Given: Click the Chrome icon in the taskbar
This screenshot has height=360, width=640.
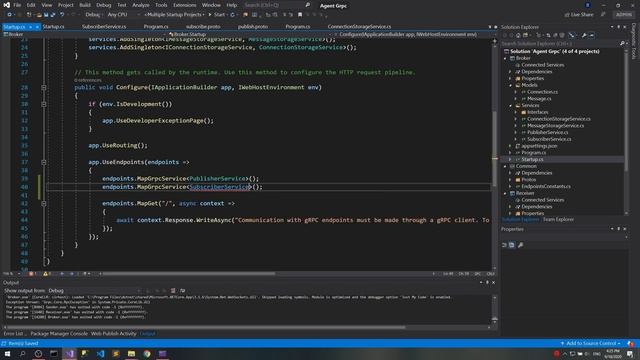Looking at the screenshot, I should tap(147, 354).
